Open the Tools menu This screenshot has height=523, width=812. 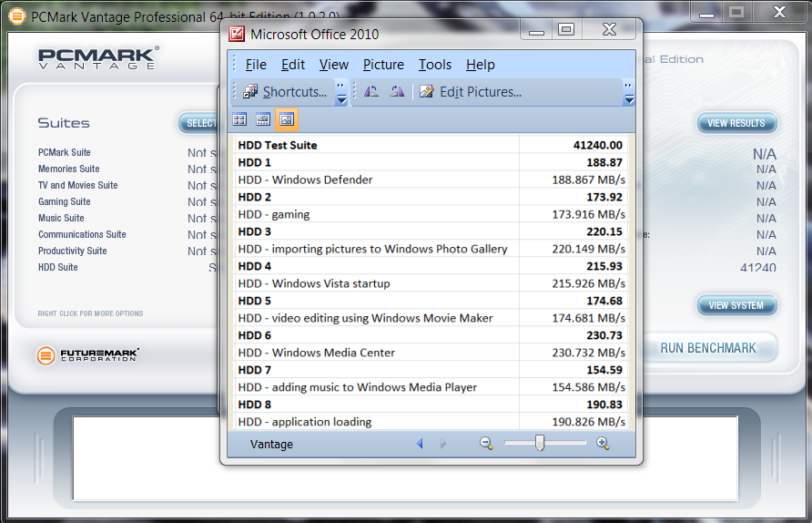(435, 65)
